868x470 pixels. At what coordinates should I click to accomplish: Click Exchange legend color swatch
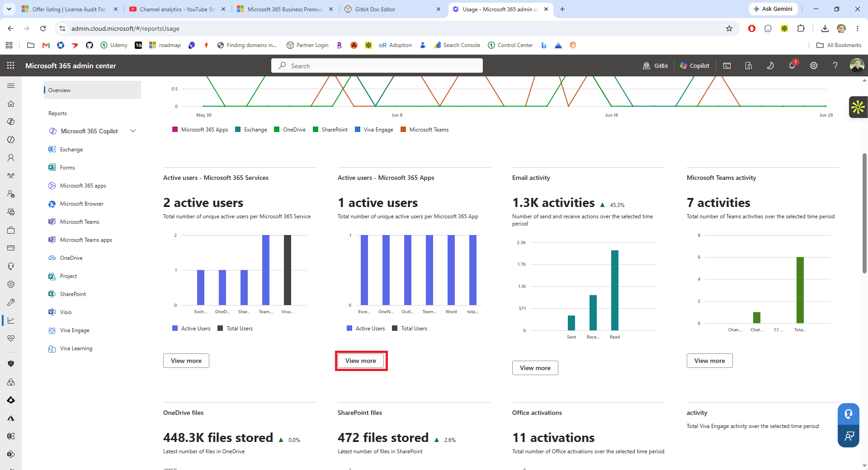pyautogui.click(x=238, y=130)
